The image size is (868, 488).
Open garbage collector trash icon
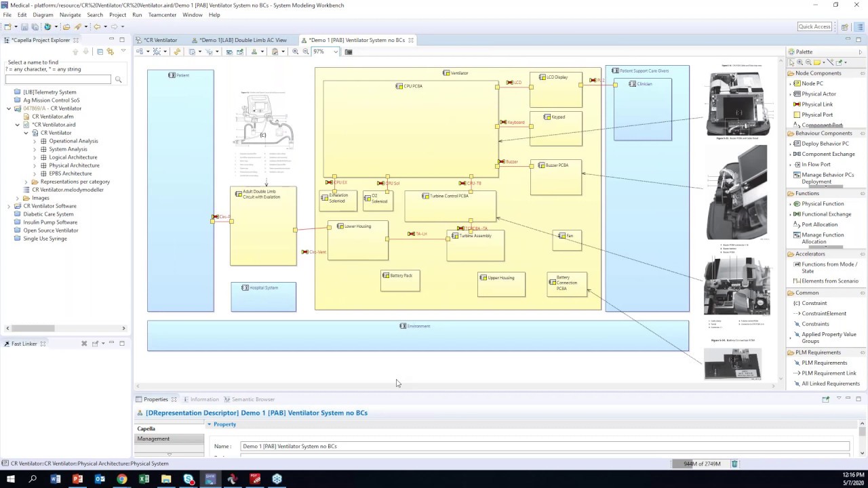734,464
